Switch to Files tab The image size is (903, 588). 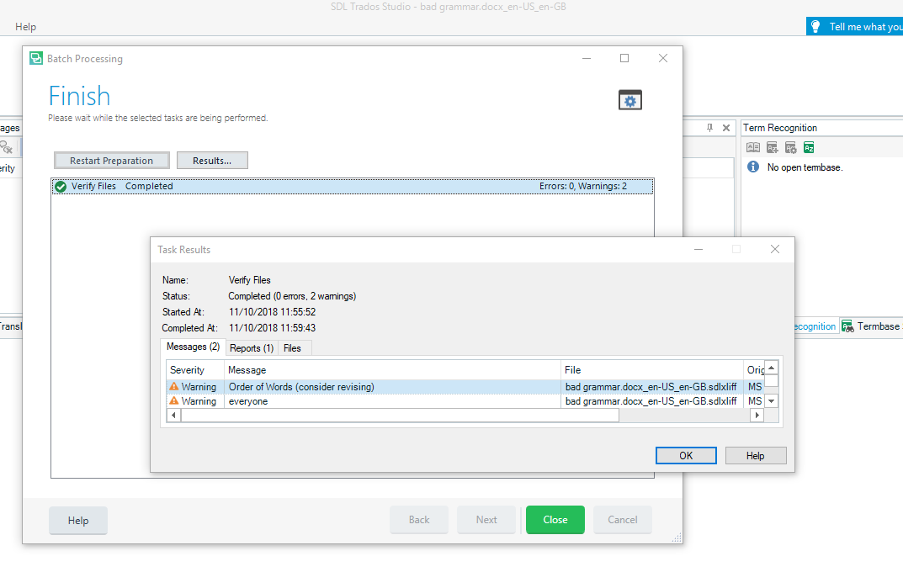pos(292,348)
